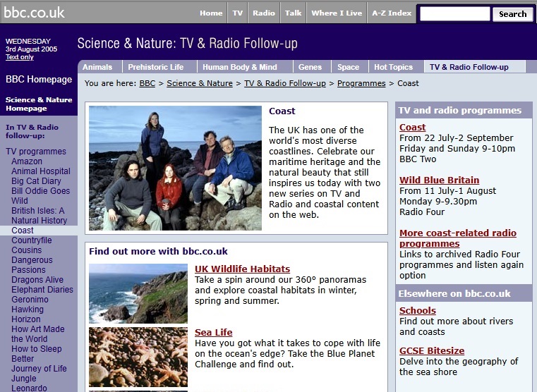Open Where I Live
Viewport: 537px width, 392px height.
click(x=337, y=13)
